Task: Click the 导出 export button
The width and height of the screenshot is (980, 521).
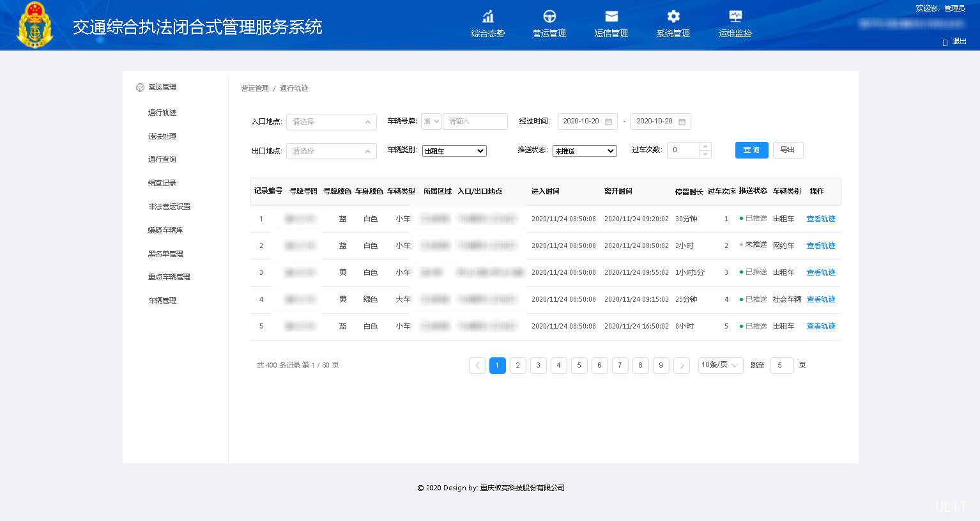Action: click(788, 150)
